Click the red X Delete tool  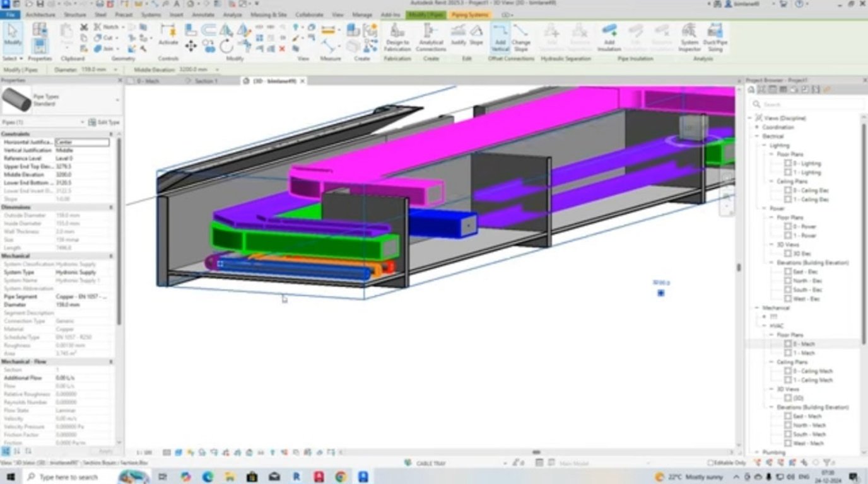282,49
